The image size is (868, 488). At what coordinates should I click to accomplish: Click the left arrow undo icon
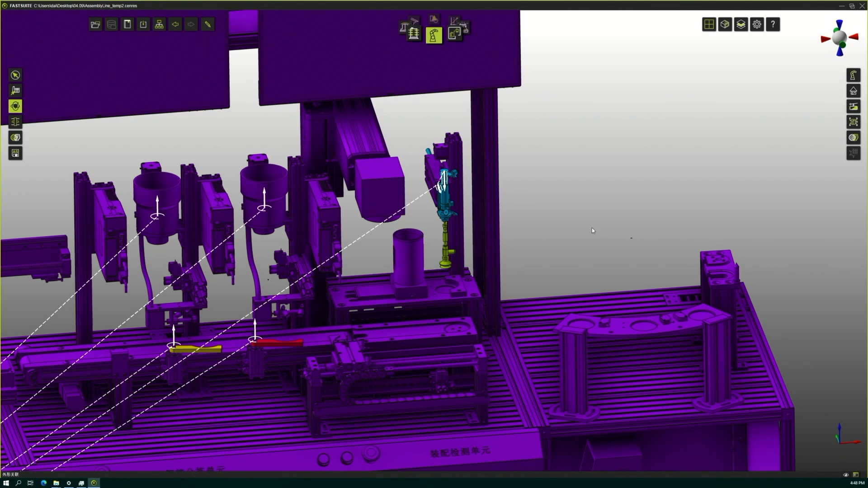pos(175,24)
